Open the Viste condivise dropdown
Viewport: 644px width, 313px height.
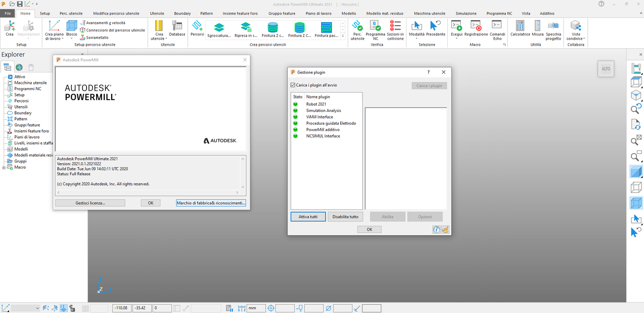coord(583,38)
